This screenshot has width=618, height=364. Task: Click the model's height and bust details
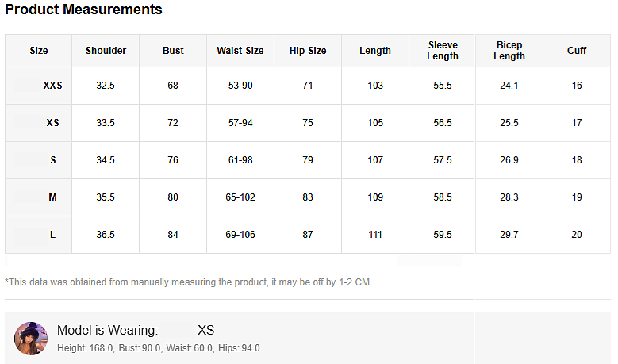[159, 348]
